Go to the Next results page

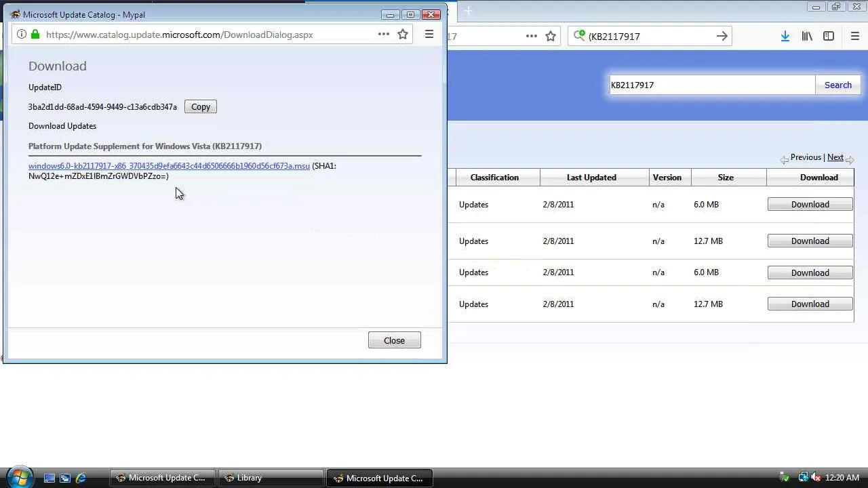coord(835,157)
